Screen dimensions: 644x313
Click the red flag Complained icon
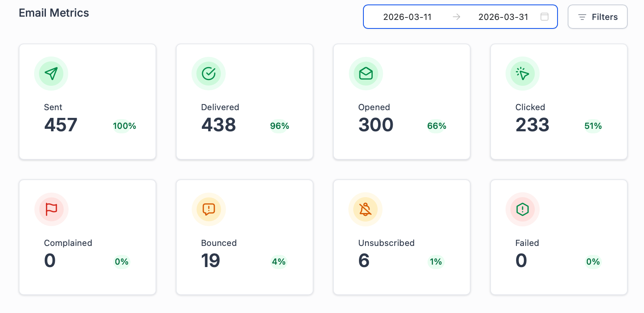tap(51, 209)
